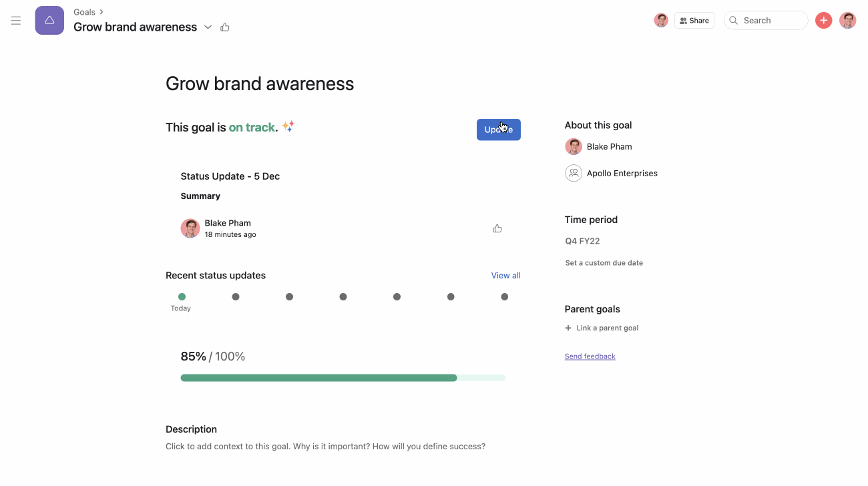Click the magnifier in the Search bar
This screenshot has width=868, height=486.
[x=733, y=20]
